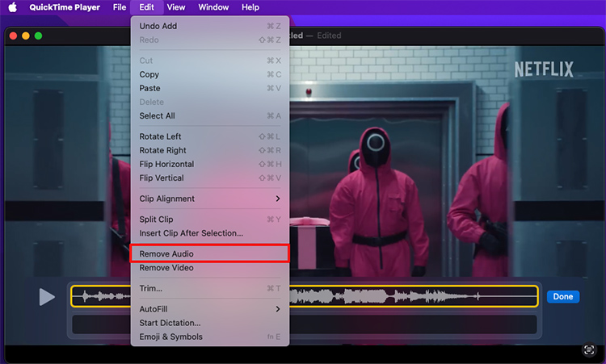Choose Split Clip
The width and height of the screenshot is (606, 364).
coord(210,220)
